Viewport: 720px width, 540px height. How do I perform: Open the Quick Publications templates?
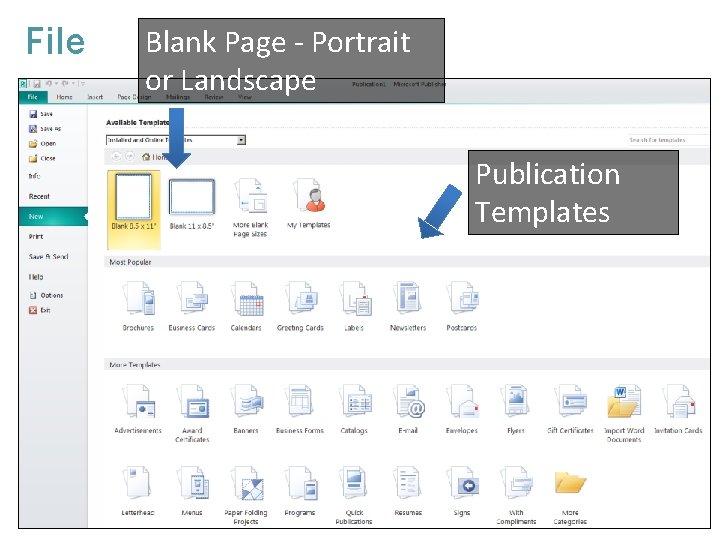(354, 495)
